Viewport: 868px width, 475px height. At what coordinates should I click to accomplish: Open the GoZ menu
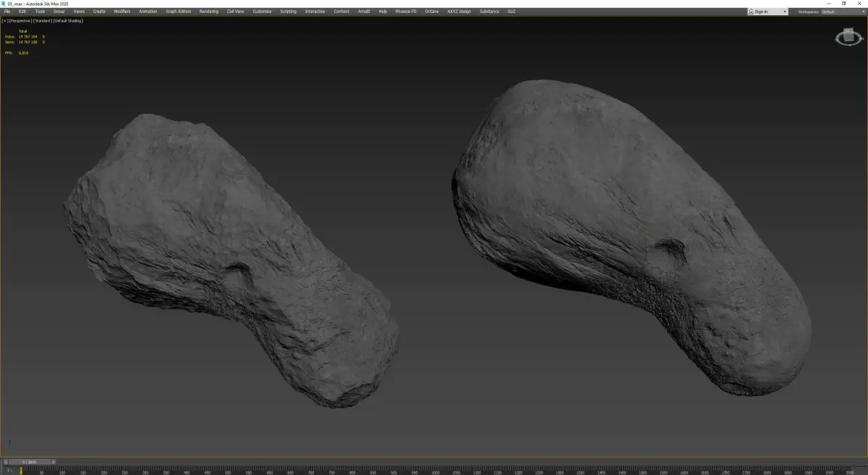click(511, 12)
